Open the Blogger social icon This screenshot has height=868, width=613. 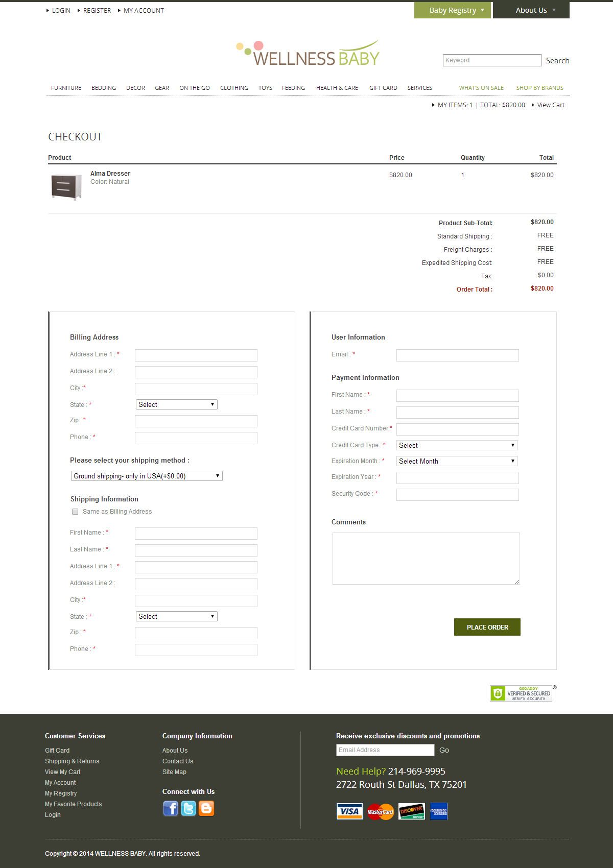206,808
